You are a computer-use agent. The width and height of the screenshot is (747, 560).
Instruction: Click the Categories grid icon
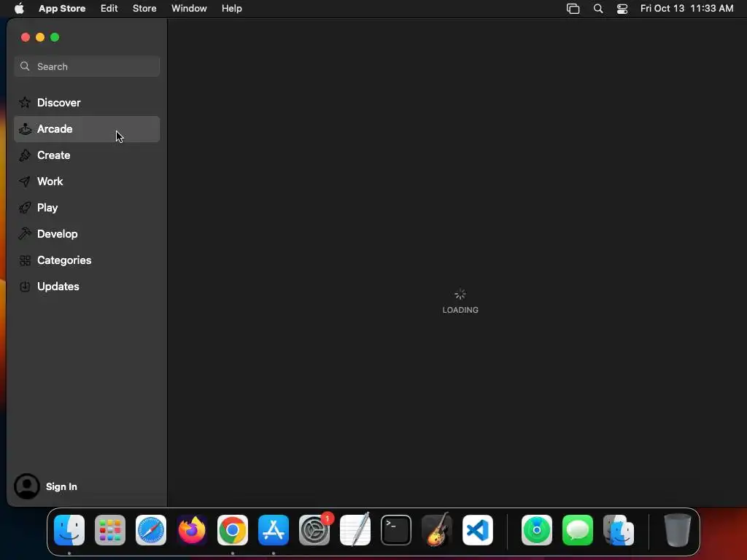[25, 260]
